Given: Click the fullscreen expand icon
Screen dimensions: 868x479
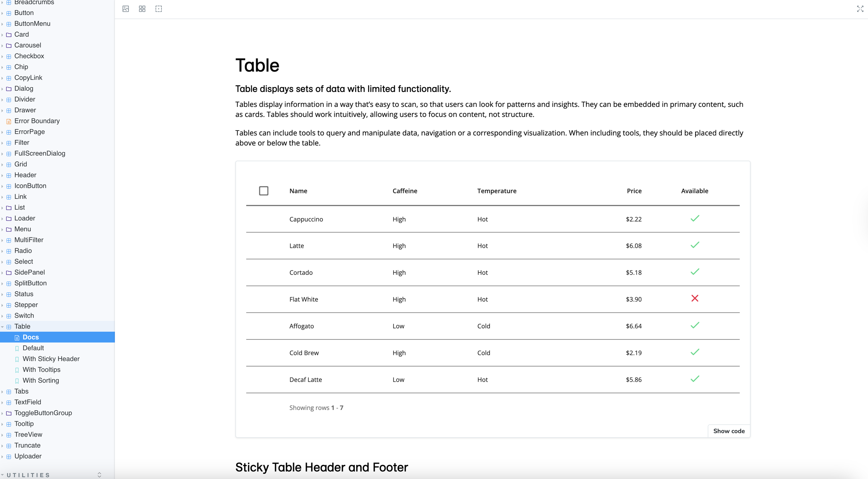Looking at the screenshot, I should (860, 9).
